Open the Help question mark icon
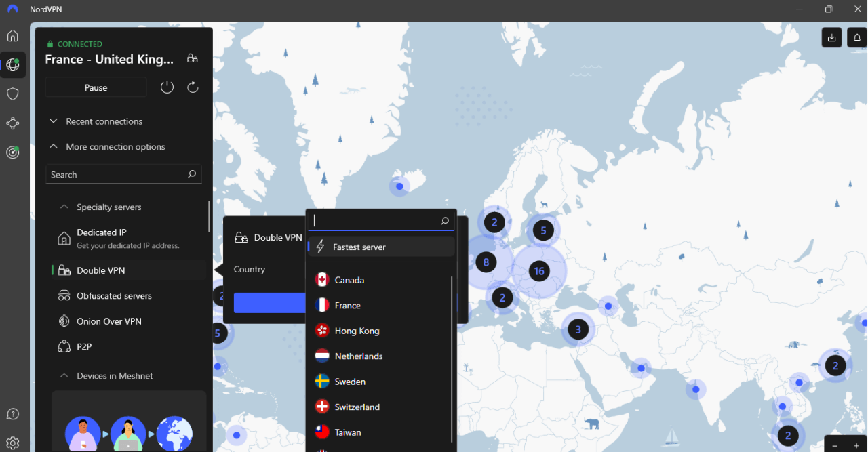 (x=12, y=413)
